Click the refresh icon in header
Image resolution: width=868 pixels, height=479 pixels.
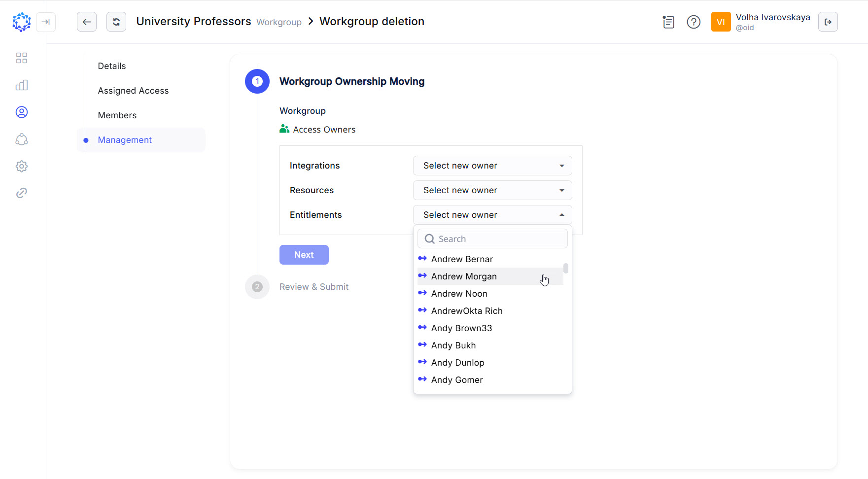116,22
